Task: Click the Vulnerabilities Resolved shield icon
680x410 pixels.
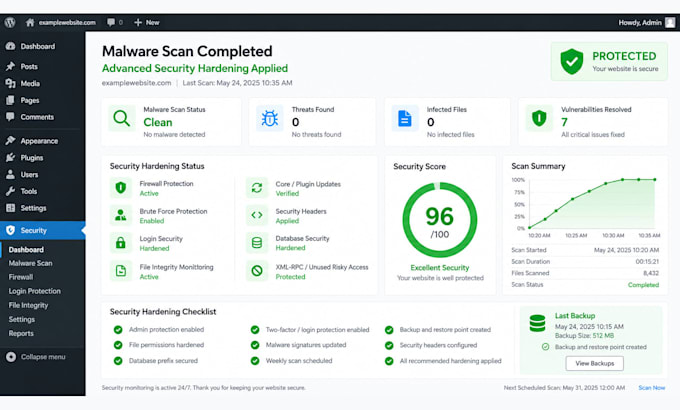Action: click(539, 118)
